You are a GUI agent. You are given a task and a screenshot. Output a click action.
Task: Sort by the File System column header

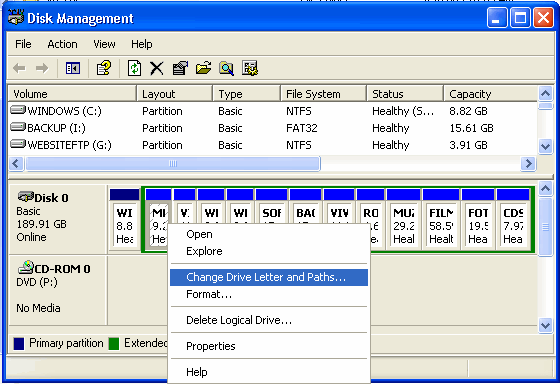(324, 94)
